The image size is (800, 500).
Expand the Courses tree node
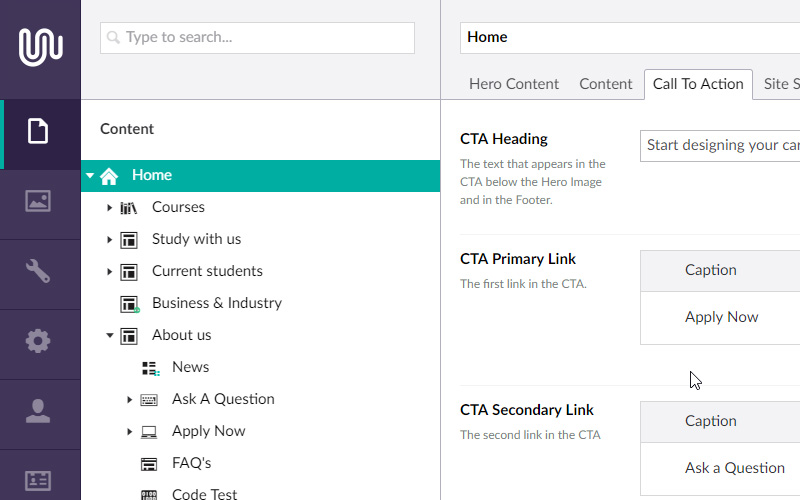(109, 208)
